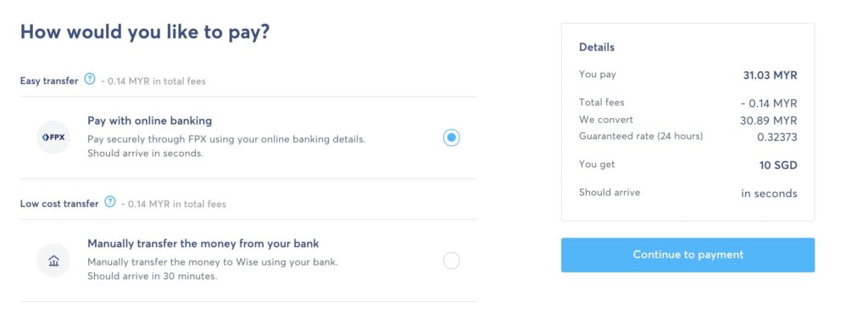Open the Easy transfer help question-mark icon
The height and width of the screenshot is (331, 868).
[90, 79]
